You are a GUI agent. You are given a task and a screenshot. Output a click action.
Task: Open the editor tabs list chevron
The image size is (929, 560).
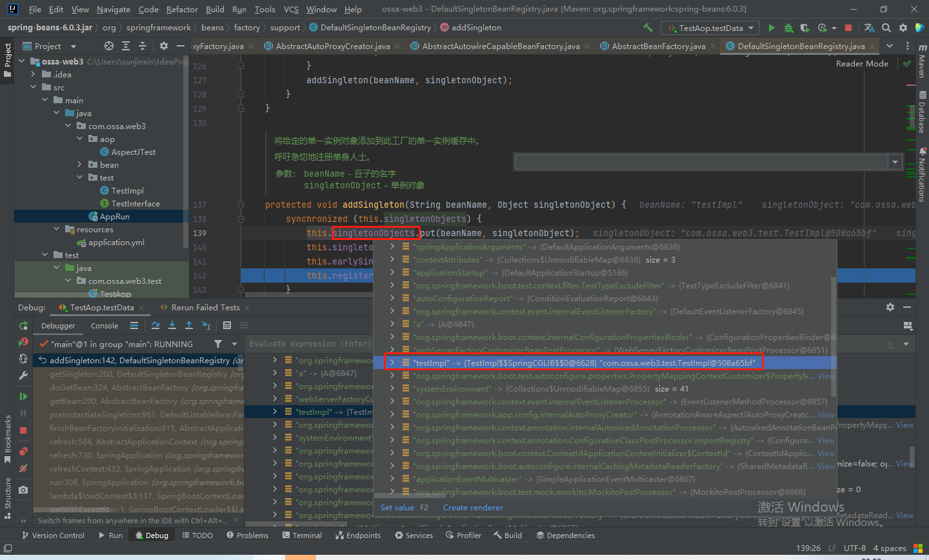coord(890,46)
